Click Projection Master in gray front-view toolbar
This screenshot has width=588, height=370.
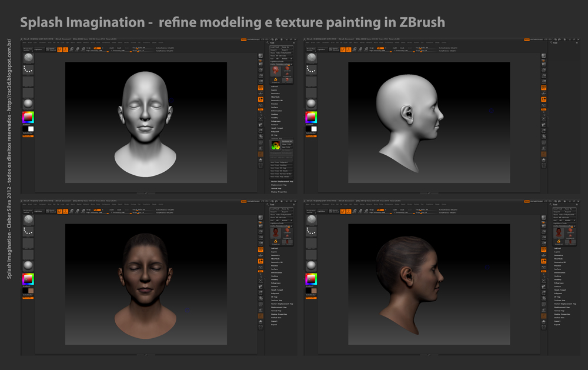(28, 49)
